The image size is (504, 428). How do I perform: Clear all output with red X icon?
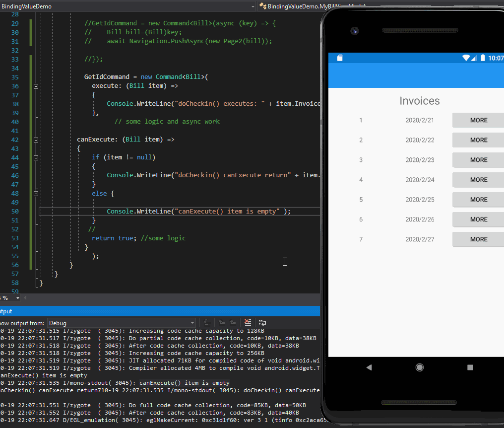coord(248,323)
